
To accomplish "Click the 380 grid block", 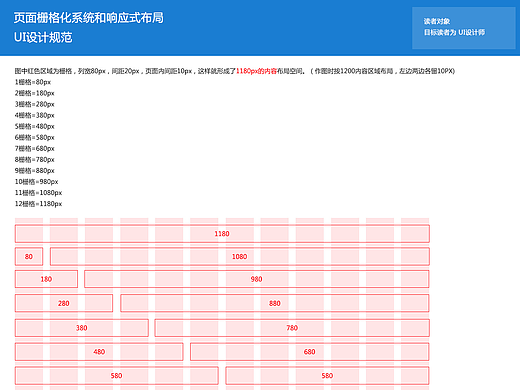I will click(x=82, y=328).
